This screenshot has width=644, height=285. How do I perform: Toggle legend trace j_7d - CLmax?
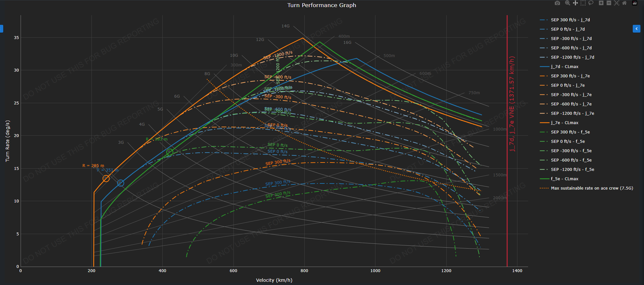pyautogui.click(x=564, y=66)
